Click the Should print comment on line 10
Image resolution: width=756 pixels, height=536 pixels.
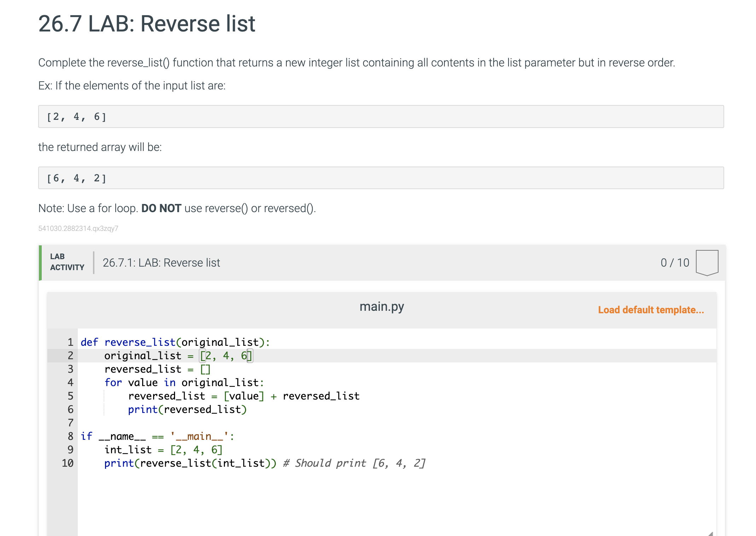[x=354, y=463]
